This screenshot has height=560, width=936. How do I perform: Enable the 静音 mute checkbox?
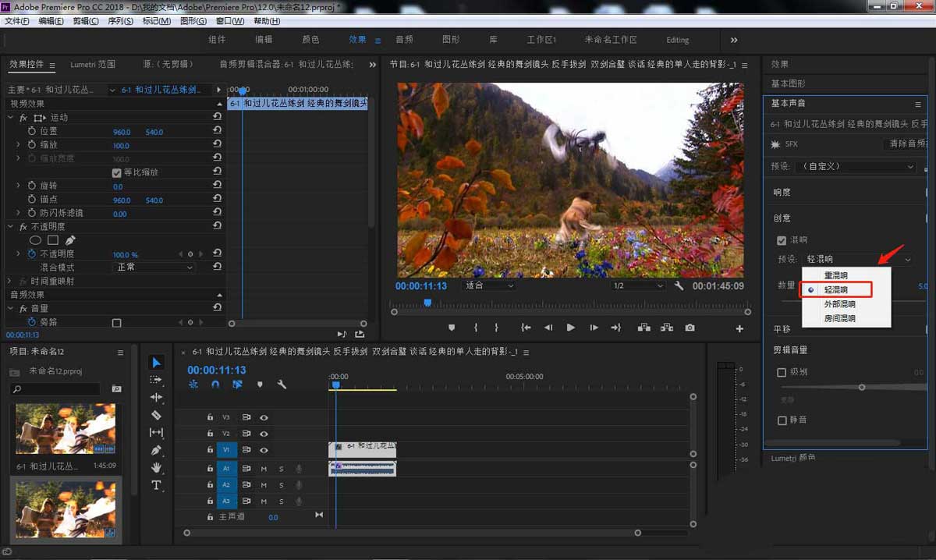coord(782,420)
